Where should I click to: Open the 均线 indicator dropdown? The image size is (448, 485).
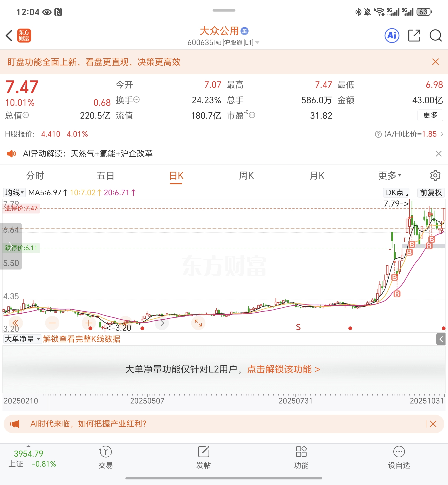(14, 192)
